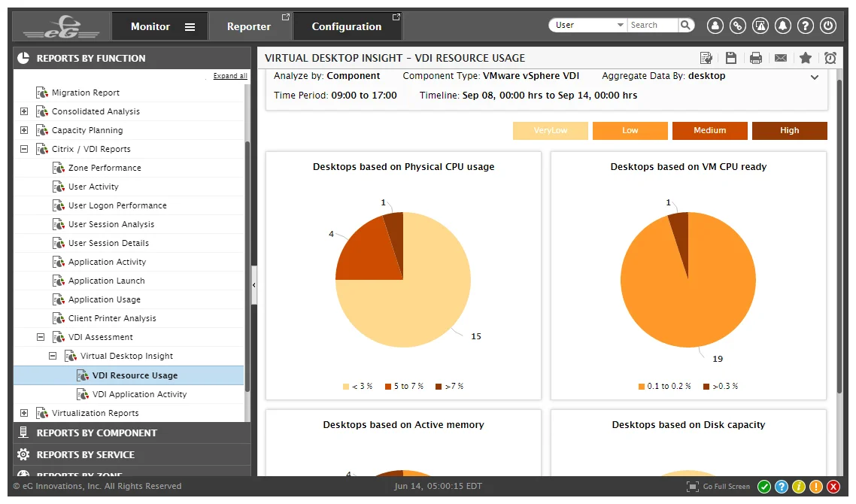Viewport: 856px width, 504px height.
Task: Open the Application Launch report
Action: pos(107,281)
